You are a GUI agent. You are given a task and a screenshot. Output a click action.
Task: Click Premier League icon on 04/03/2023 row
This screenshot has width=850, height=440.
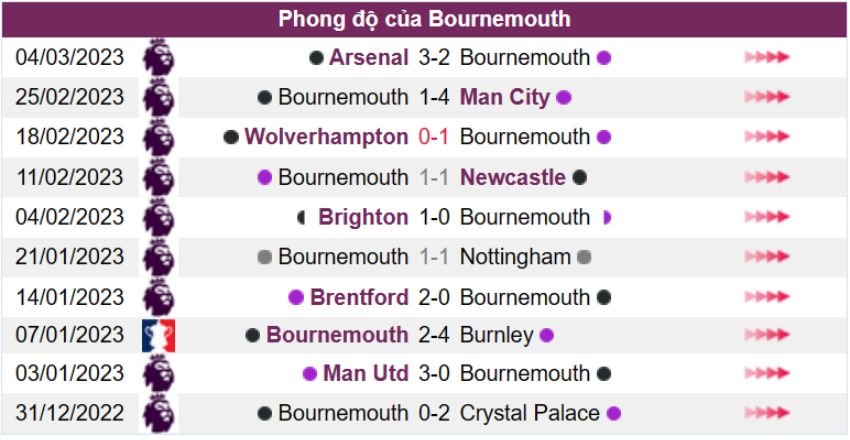158,57
